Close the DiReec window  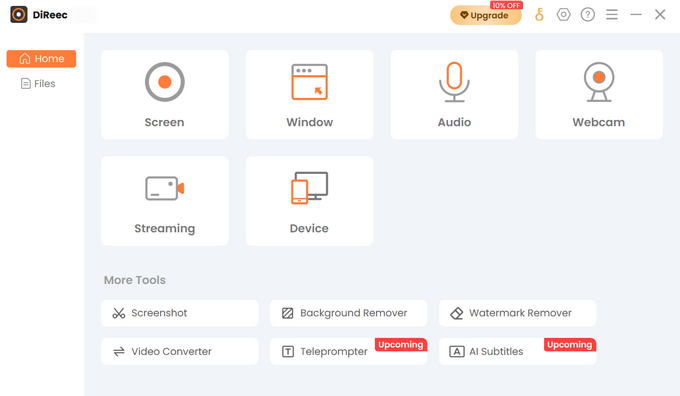tap(660, 15)
